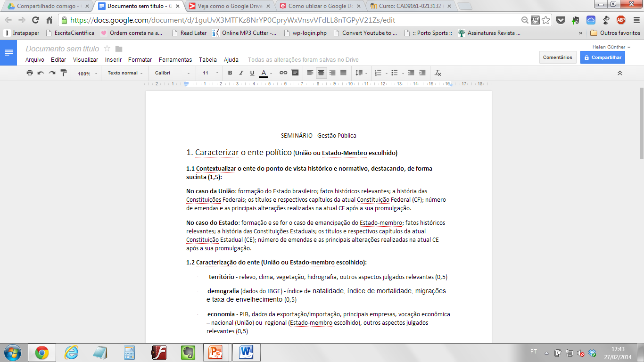
Task: Open the Texto normal style dropdown
Action: coord(125,73)
